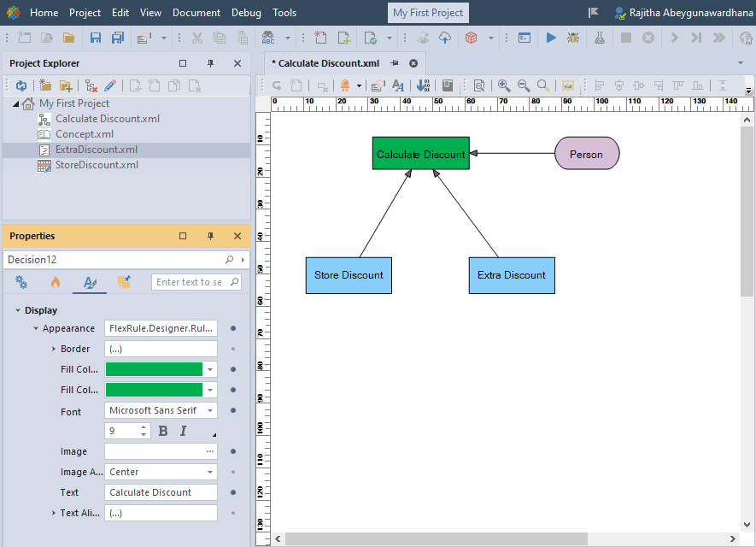This screenshot has width=756, height=547.
Task: Collapse the My First Project tree node
Action: point(16,103)
